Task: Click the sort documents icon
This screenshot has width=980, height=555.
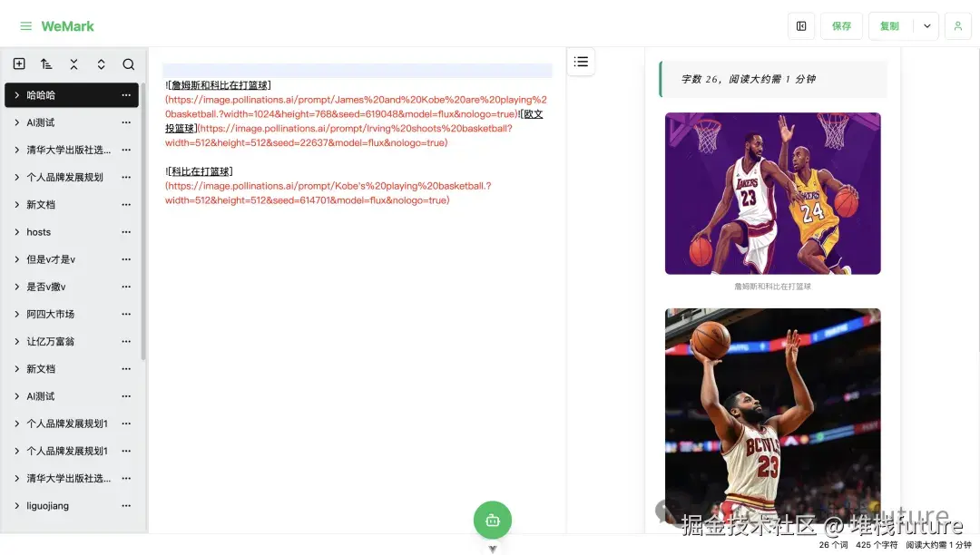Action: [x=46, y=63]
